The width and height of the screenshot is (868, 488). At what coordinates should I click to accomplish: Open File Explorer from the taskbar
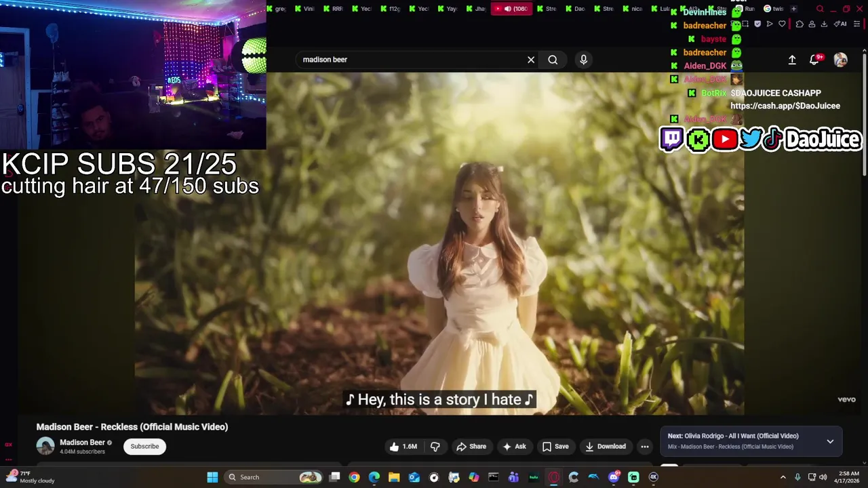(x=394, y=477)
